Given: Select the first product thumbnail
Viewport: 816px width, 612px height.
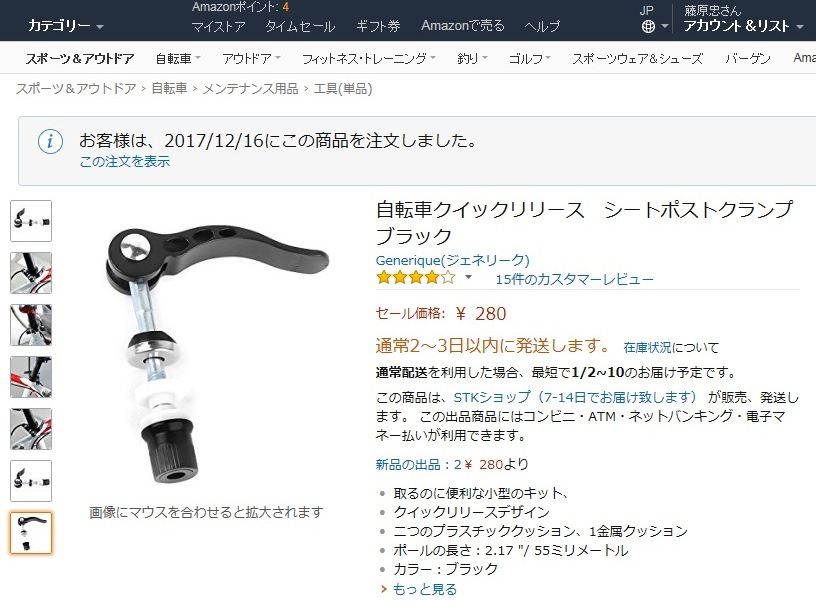Looking at the screenshot, I should (31, 221).
